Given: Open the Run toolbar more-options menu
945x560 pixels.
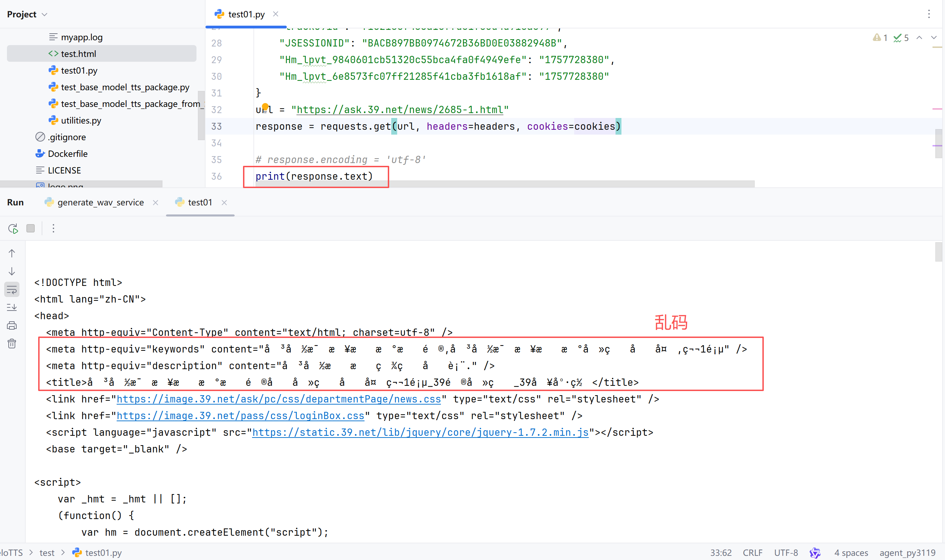Looking at the screenshot, I should point(53,228).
